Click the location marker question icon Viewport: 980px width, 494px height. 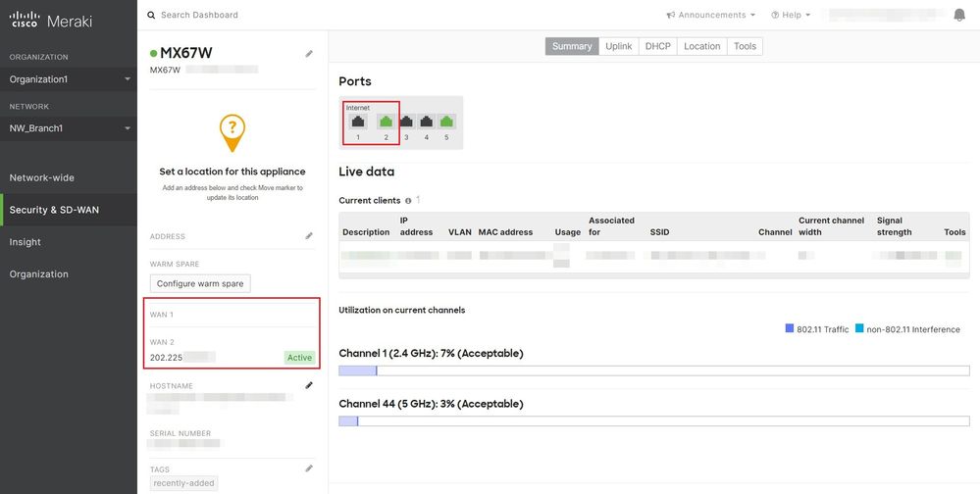pyautogui.click(x=232, y=130)
